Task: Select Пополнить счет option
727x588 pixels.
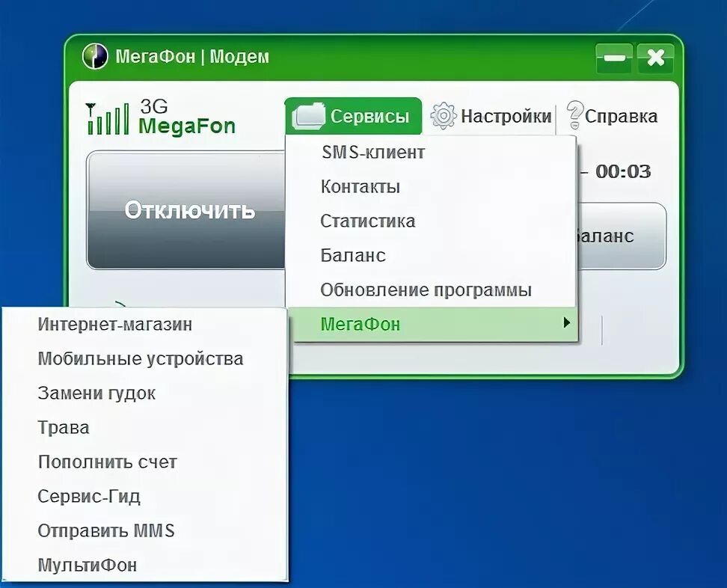Action: (144, 462)
